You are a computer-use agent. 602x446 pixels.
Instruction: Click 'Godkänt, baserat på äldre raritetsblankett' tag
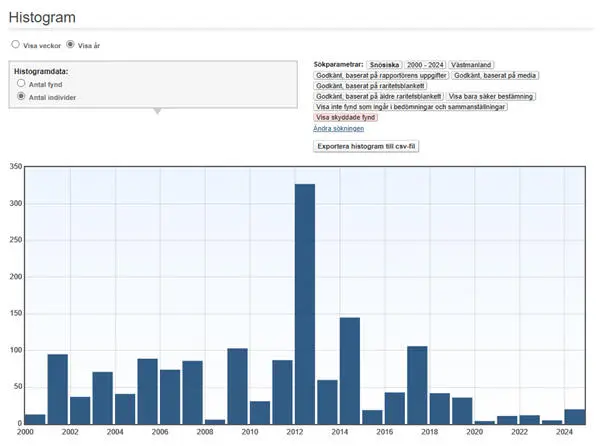378,96
